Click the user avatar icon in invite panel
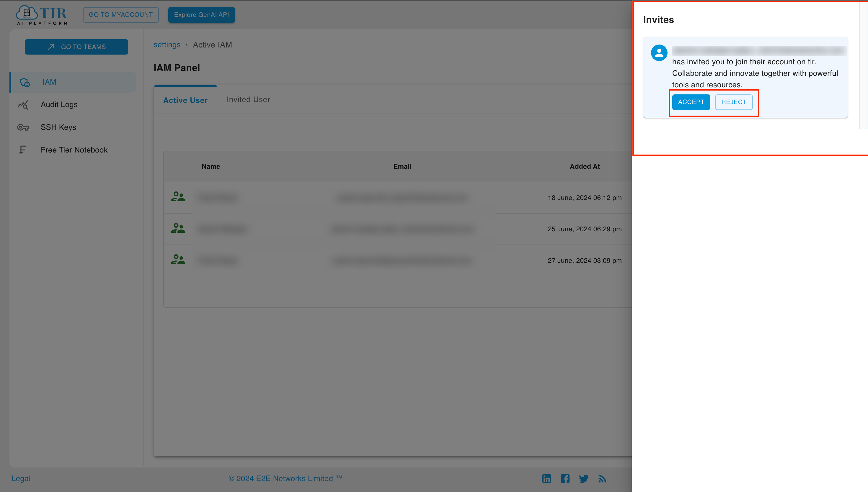 (659, 53)
